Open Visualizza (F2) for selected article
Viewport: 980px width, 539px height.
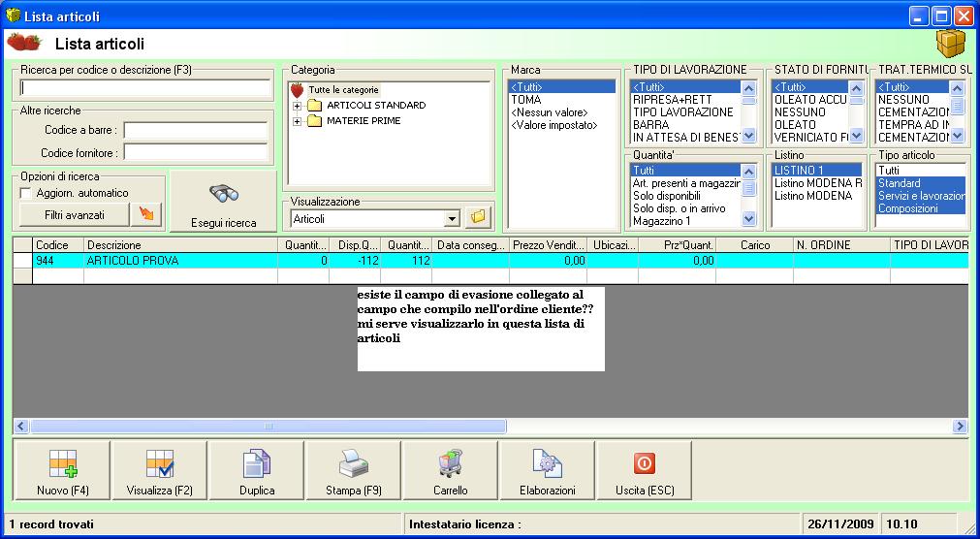pyautogui.click(x=159, y=470)
